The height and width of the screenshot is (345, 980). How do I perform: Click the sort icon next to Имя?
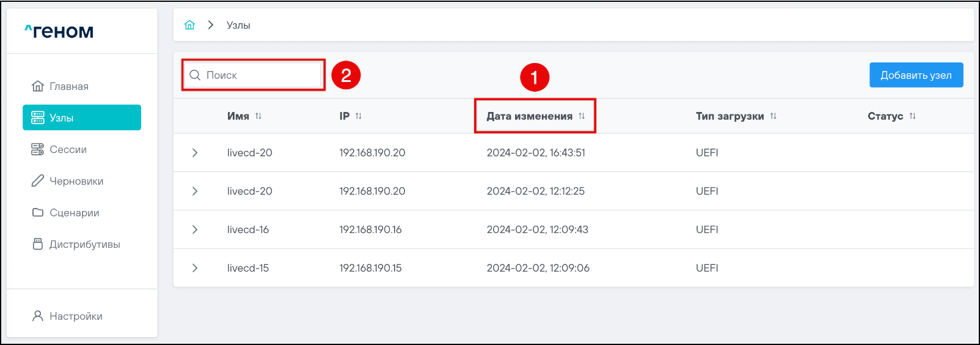(x=258, y=116)
